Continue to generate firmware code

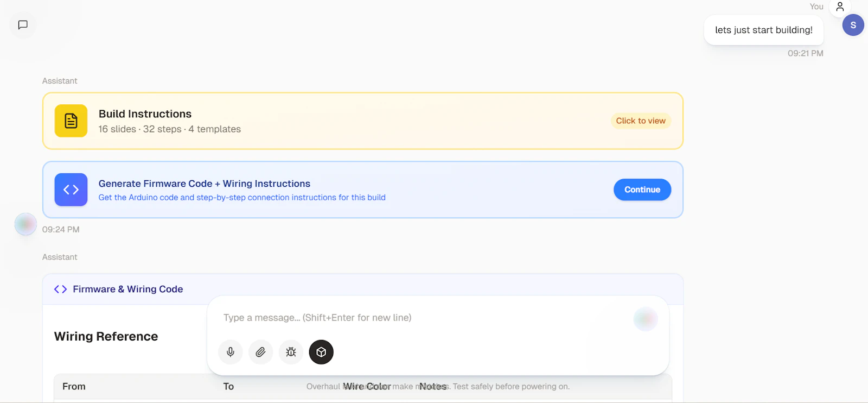[x=642, y=190]
